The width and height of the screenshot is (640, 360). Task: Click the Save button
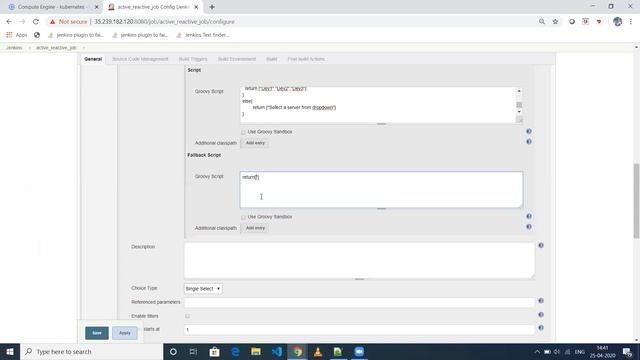pos(97,333)
